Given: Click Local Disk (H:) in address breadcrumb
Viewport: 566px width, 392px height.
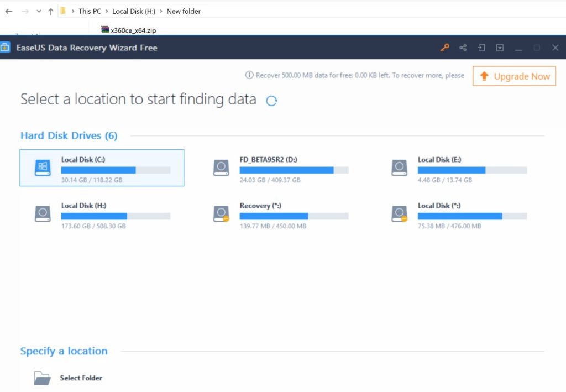Looking at the screenshot, I should tap(134, 11).
